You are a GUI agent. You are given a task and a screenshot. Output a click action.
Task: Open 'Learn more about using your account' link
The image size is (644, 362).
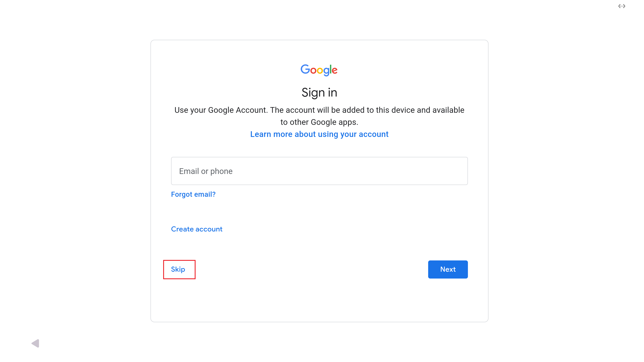tap(319, 134)
